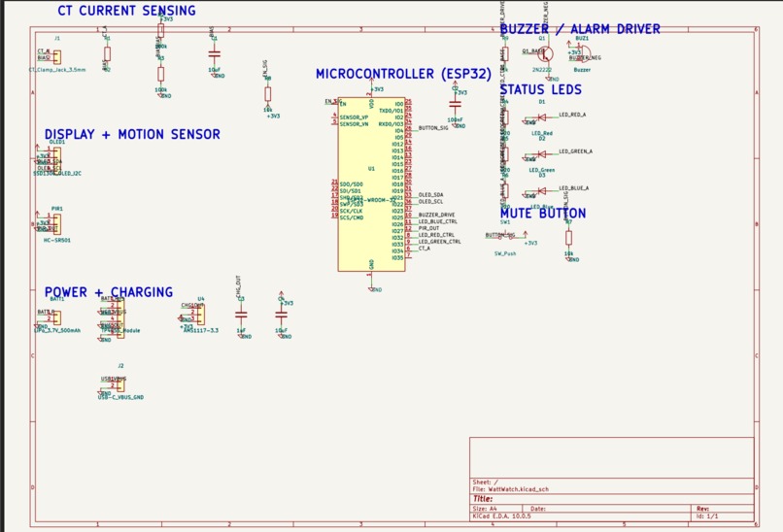The image size is (783, 532).
Task: Select the BATT1 LiPo battery connector
Action: 57,317
